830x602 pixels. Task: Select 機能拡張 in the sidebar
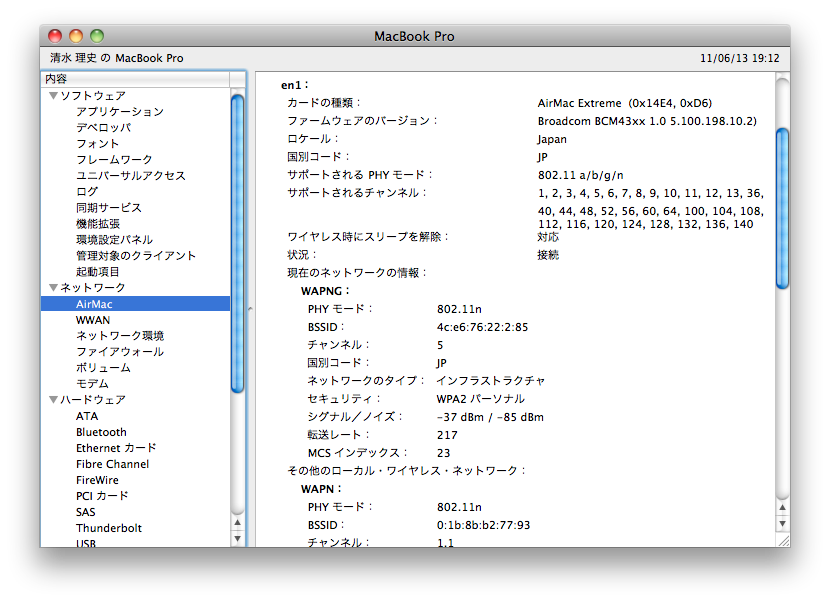[98, 223]
